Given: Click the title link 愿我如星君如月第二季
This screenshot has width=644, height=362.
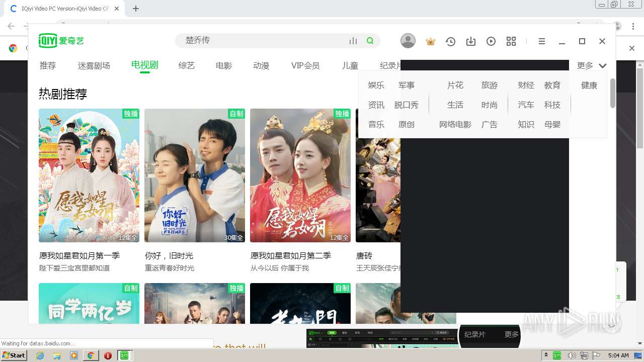Looking at the screenshot, I should pos(291,256).
